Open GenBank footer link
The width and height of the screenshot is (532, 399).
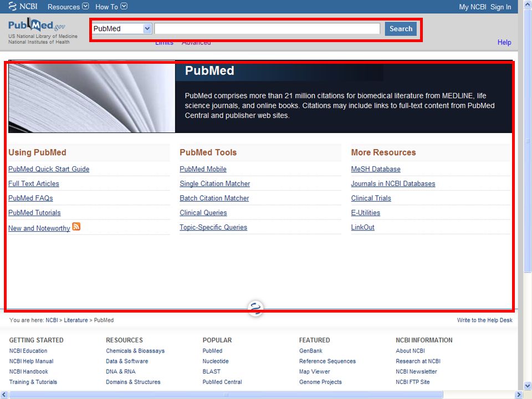point(311,351)
